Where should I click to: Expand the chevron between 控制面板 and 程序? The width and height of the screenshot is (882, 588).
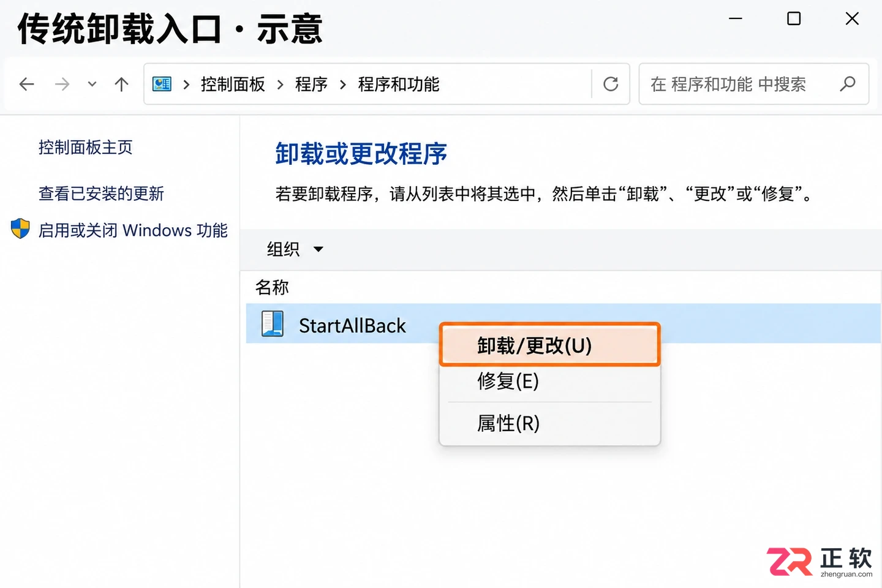pos(281,85)
